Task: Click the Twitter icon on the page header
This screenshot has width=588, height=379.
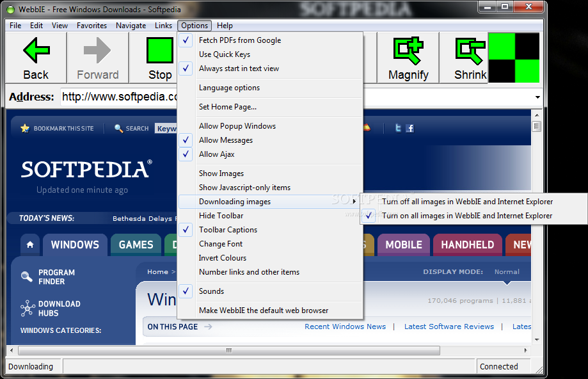Action: click(x=398, y=128)
